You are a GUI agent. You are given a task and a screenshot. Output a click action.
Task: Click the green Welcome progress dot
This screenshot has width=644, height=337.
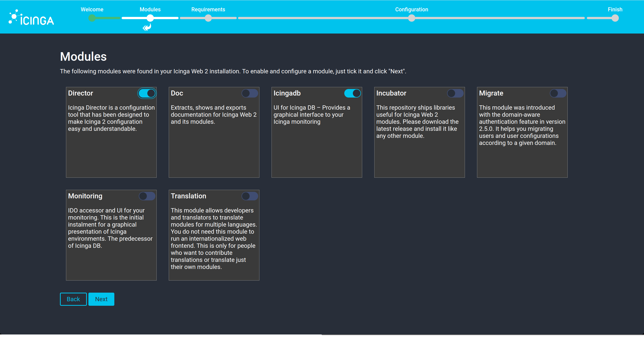coord(92,18)
